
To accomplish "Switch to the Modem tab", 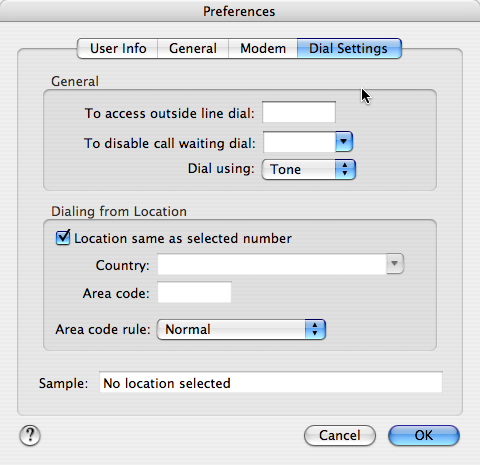I will point(263,48).
